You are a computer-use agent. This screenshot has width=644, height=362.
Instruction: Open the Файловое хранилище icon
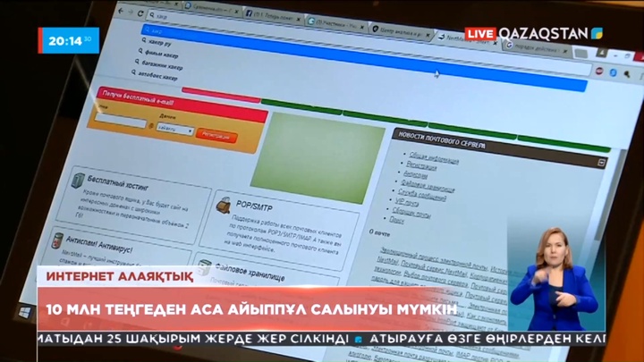point(204,266)
